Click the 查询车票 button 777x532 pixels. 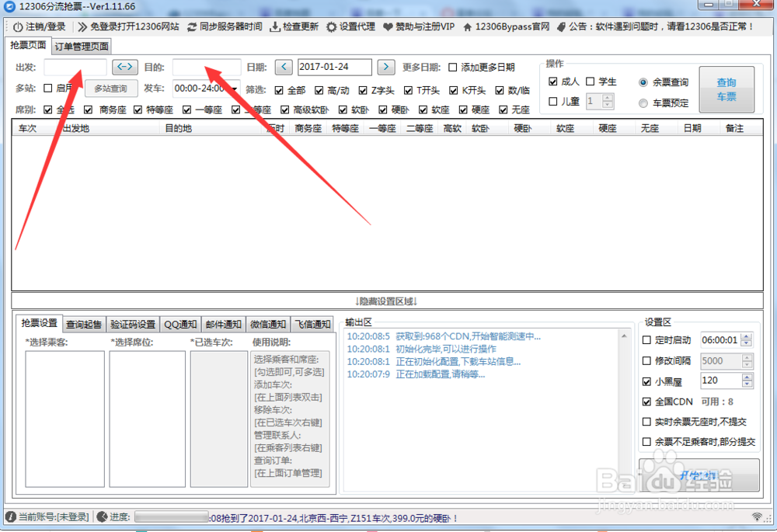[727, 89]
